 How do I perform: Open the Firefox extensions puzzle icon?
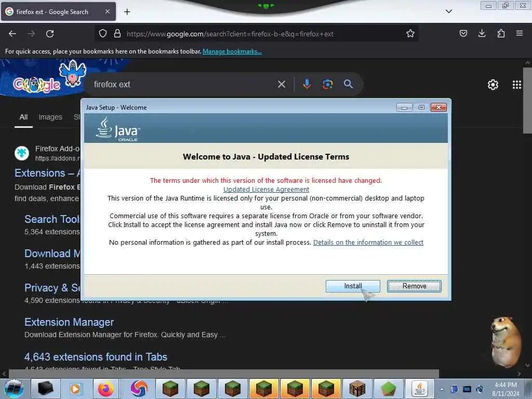(501, 33)
